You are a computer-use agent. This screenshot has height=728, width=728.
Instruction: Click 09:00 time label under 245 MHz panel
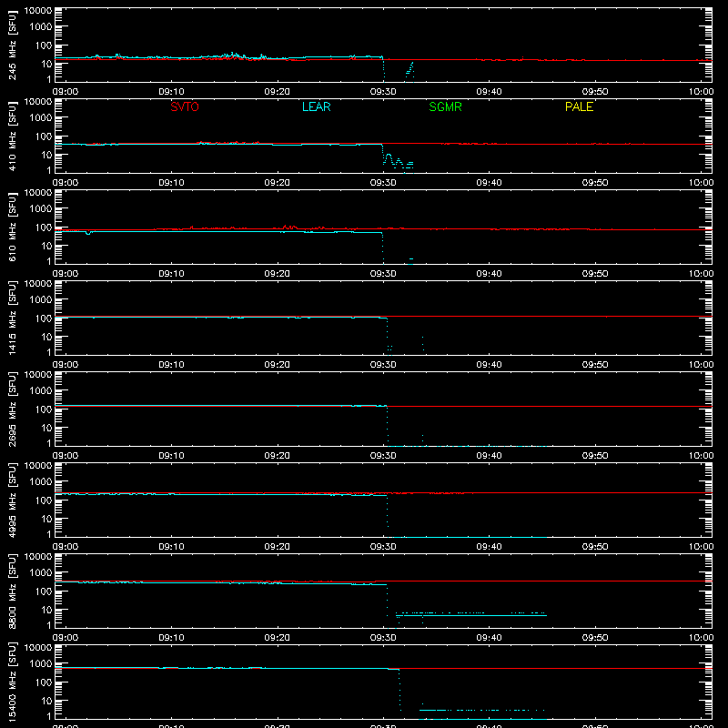pos(66,92)
